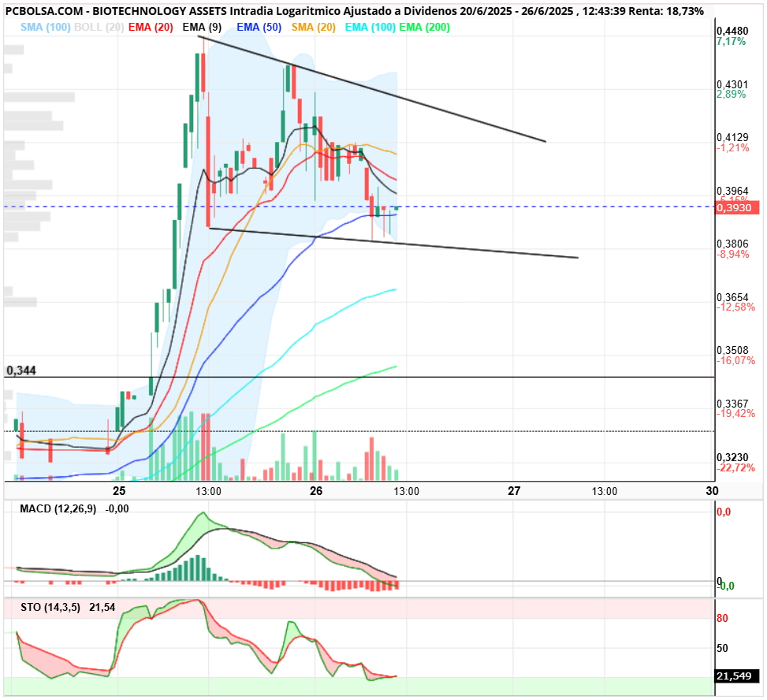The width and height of the screenshot is (767, 700).
Task: Click the orange SMA (20) legend label
Action: coord(314,28)
